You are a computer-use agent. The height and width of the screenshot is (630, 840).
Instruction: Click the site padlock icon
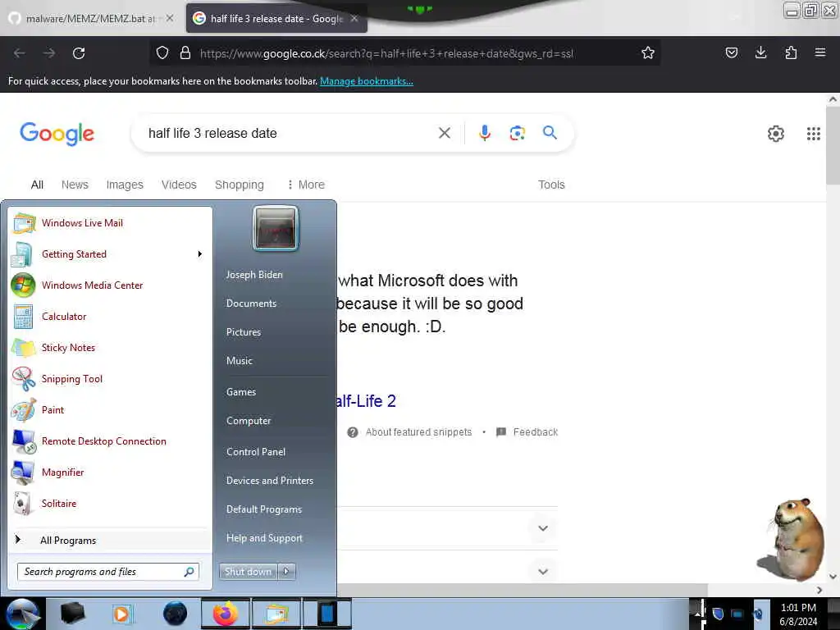pos(185,52)
